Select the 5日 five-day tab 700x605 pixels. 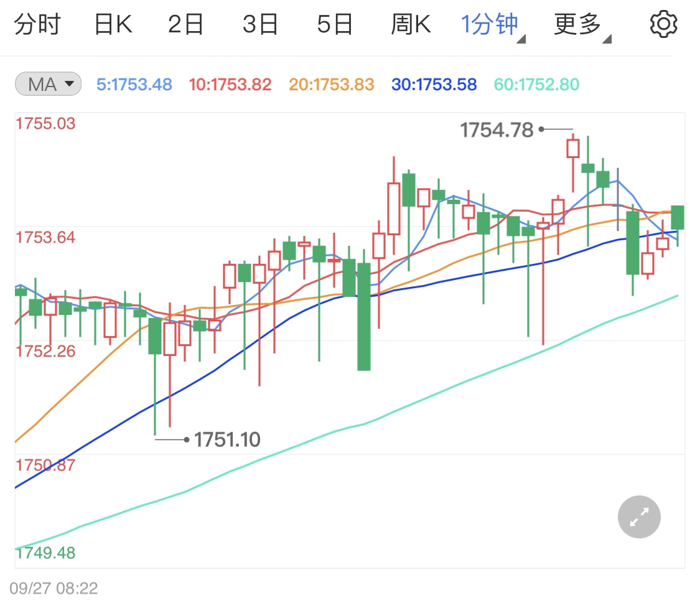pos(335,24)
